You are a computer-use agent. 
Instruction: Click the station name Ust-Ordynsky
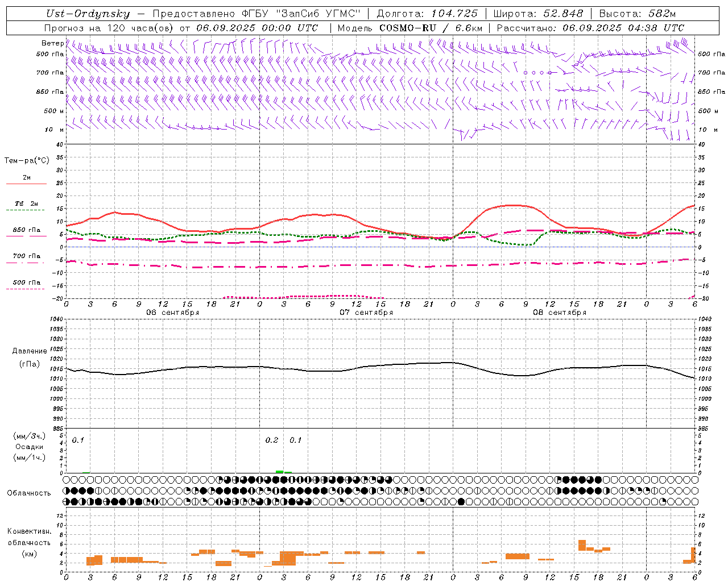87,14
